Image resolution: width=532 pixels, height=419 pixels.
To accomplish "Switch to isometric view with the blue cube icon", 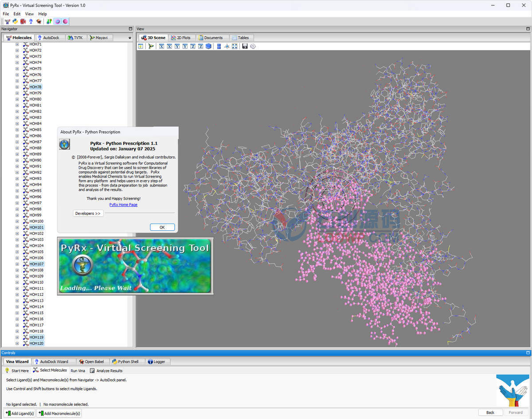I will 208,46.
